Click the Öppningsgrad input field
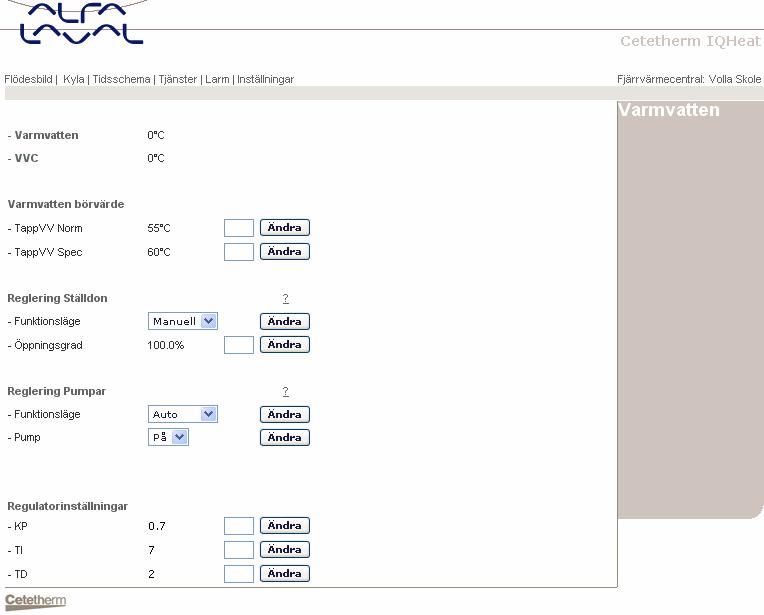Image resolution: width=764 pixels, height=615 pixels. 239,345
